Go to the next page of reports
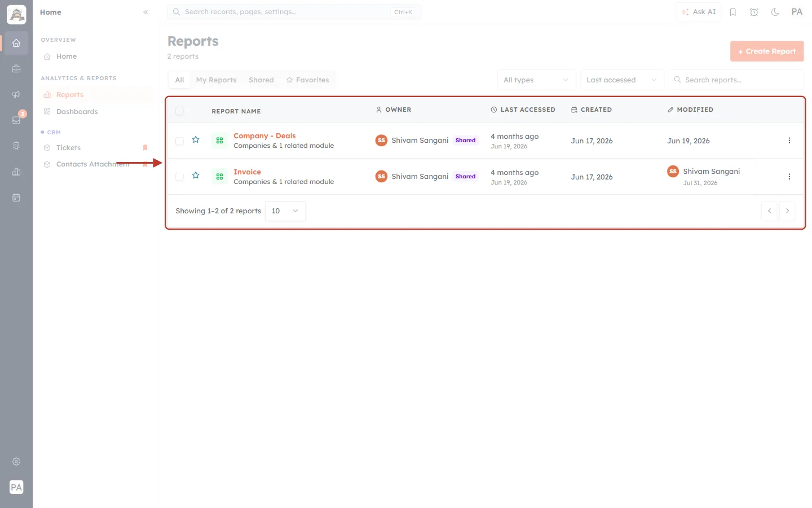This screenshot has height=508, width=812. tap(787, 211)
